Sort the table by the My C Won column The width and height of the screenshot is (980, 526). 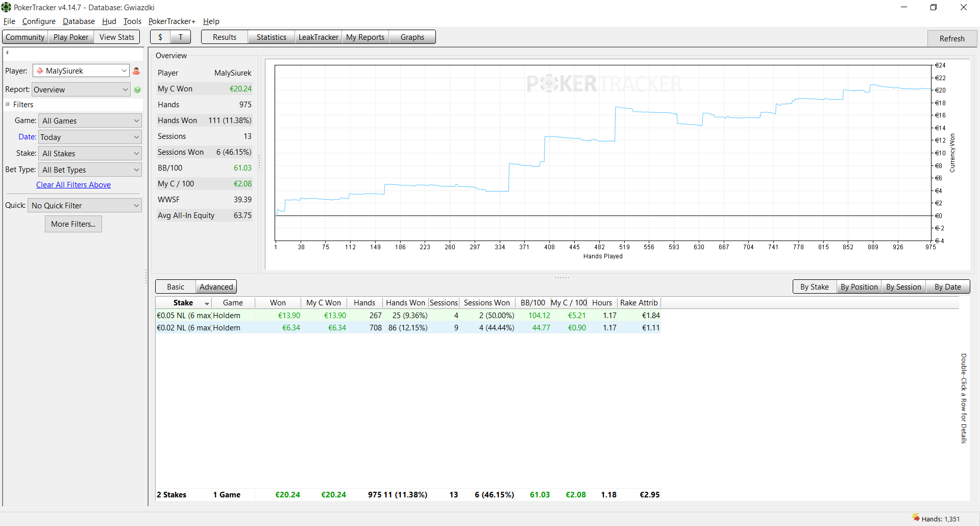click(324, 303)
